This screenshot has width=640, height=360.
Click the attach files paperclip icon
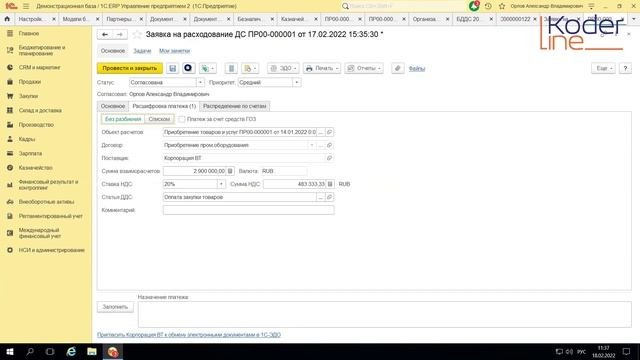[x=398, y=68]
